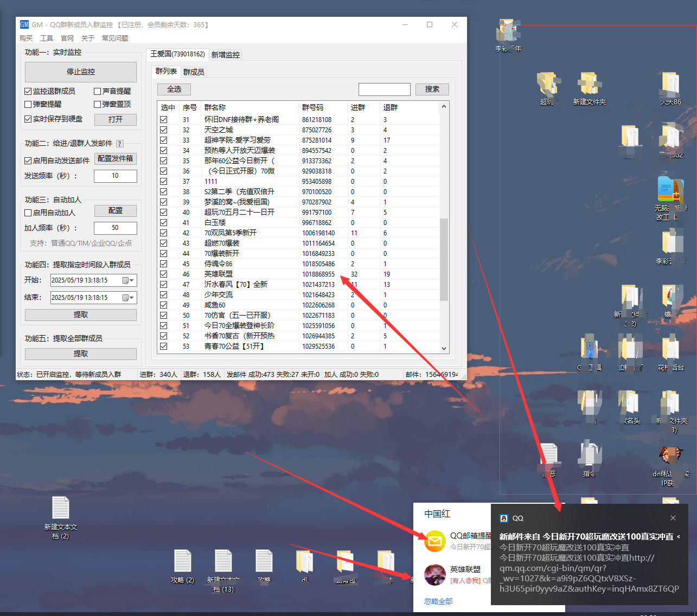Switch to the 新增监控 tab
The height and width of the screenshot is (616, 697).
tap(225, 55)
